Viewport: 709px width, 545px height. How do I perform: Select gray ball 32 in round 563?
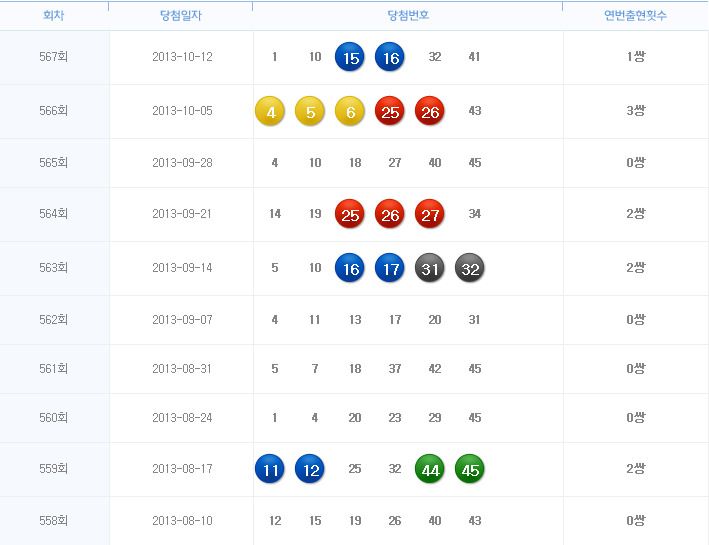tap(469, 268)
